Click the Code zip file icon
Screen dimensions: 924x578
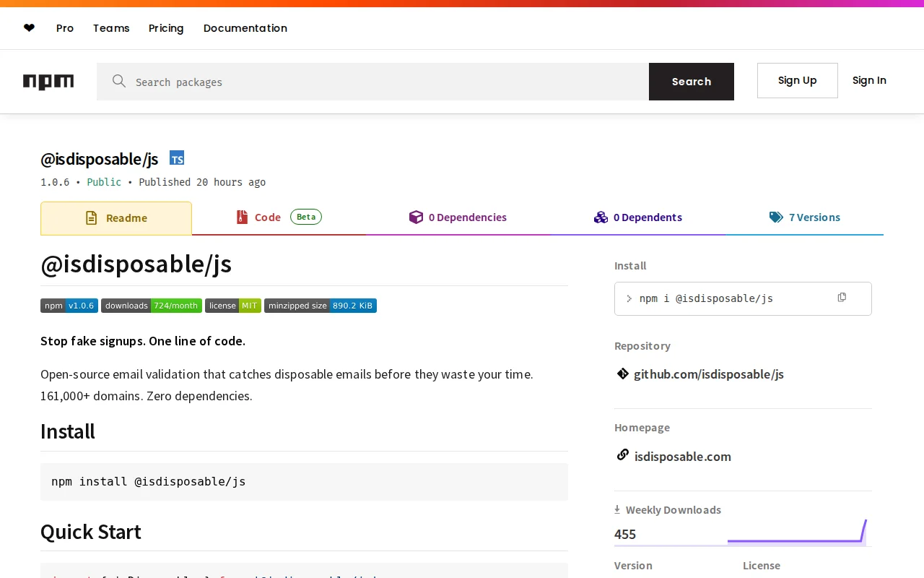tap(242, 217)
